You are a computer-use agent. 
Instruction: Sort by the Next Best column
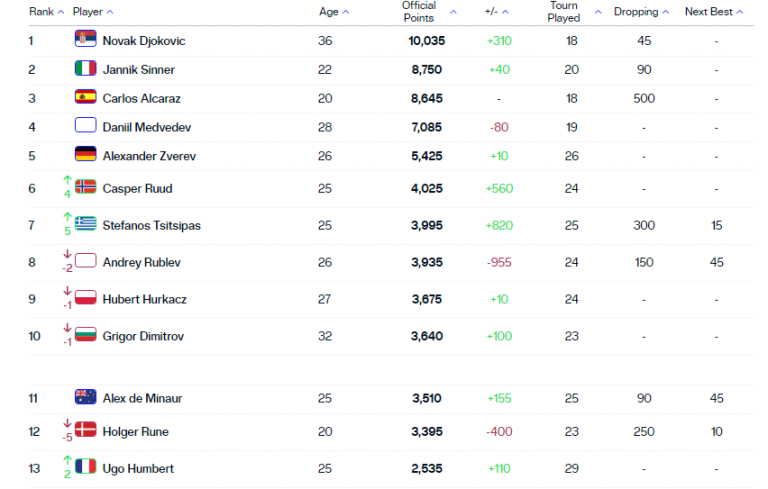714,12
